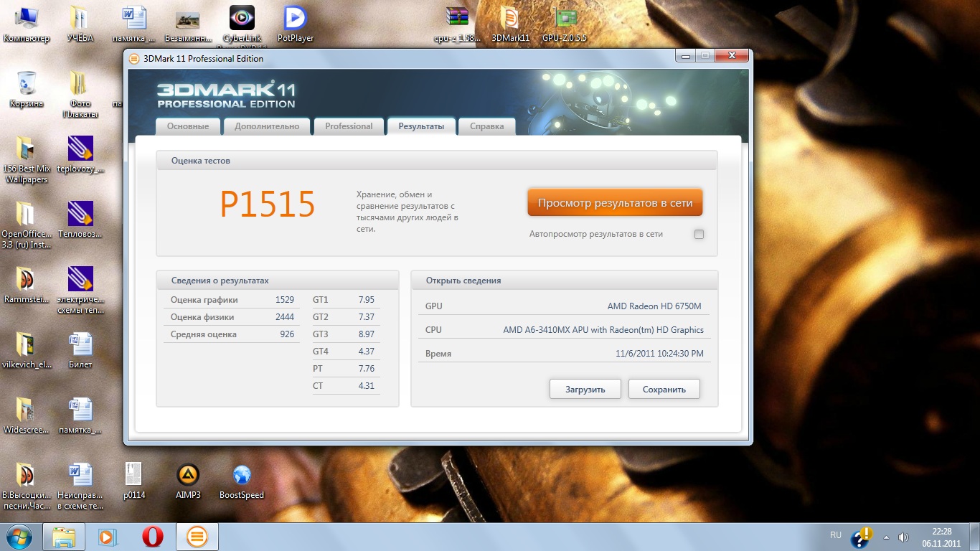Image resolution: width=980 pixels, height=551 pixels.
Task: Toggle Автопросмотр результатов в сети checkbox
Action: tap(699, 234)
